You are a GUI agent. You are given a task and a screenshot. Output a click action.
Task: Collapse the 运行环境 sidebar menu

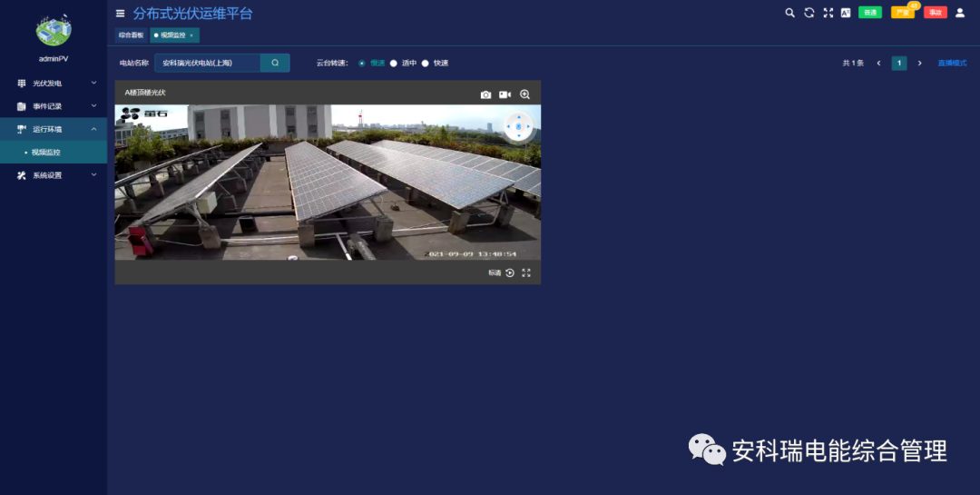tap(54, 129)
